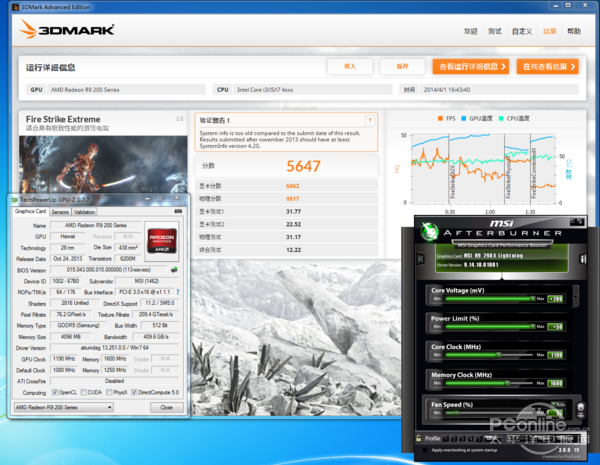Save BIOS using the chip icon in GPU-Z
This screenshot has width=600, height=465.
(x=174, y=270)
